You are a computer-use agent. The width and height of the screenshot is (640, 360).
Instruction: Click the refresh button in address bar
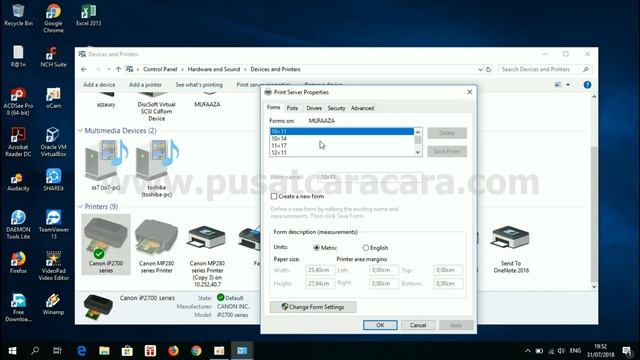[488, 69]
